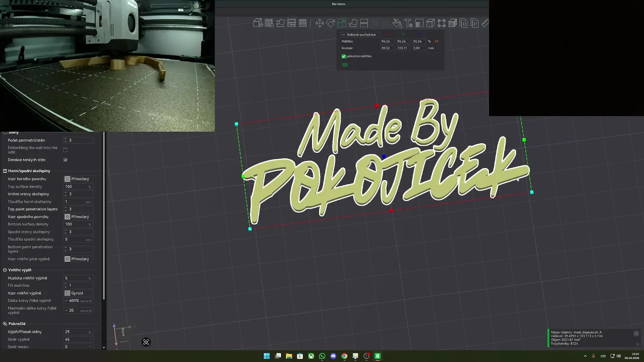Open Windows Start menu

[x=267, y=356]
